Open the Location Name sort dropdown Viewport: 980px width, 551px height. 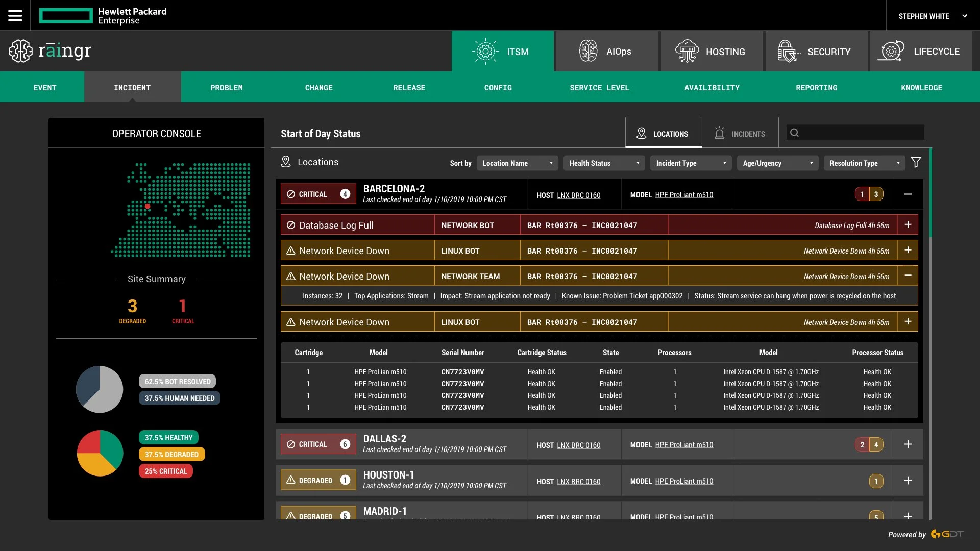pyautogui.click(x=517, y=163)
